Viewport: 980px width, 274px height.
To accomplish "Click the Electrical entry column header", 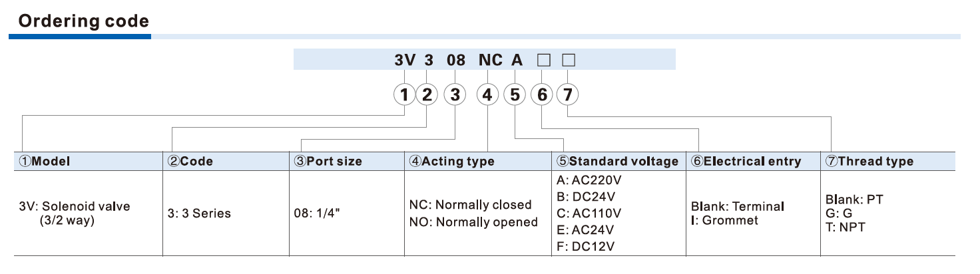I will coord(746,162).
